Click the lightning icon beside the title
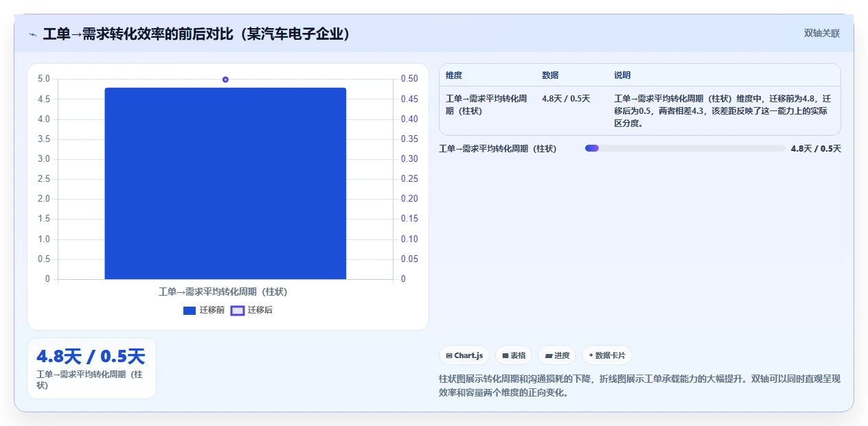 point(32,34)
